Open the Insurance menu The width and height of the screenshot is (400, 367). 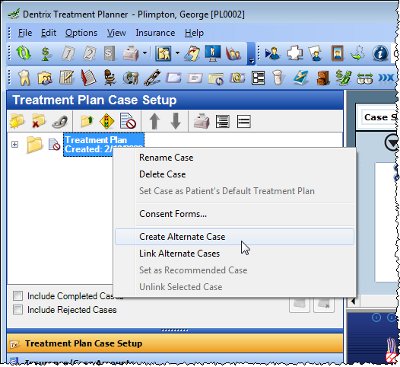pos(155,33)
